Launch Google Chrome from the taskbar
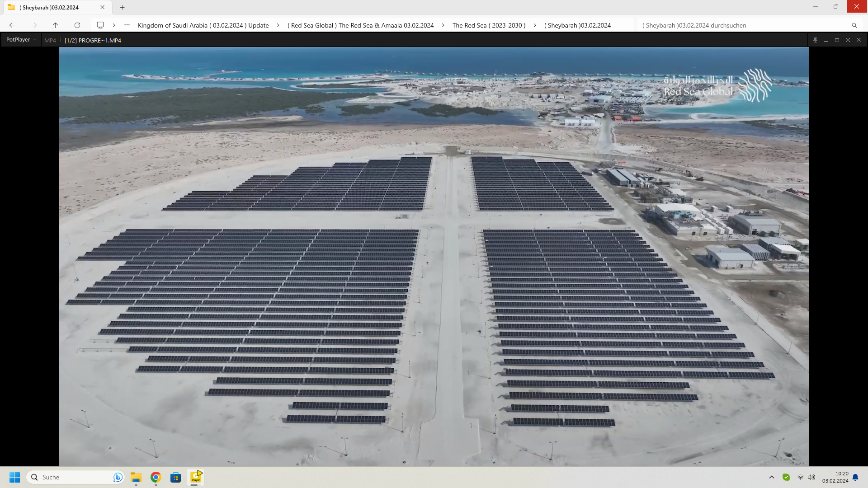Viewport: 868px width, 488px height. point(156,477)
